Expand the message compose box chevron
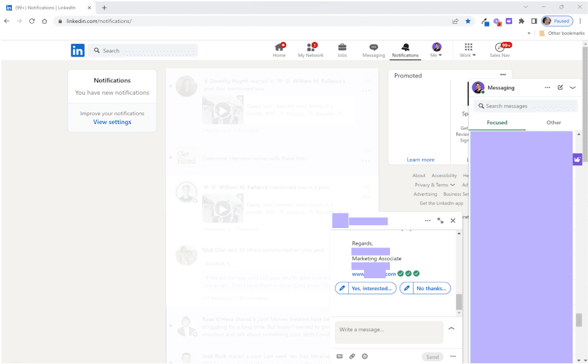This screenshot has width=588, height=364. click(x=451, y=328)
